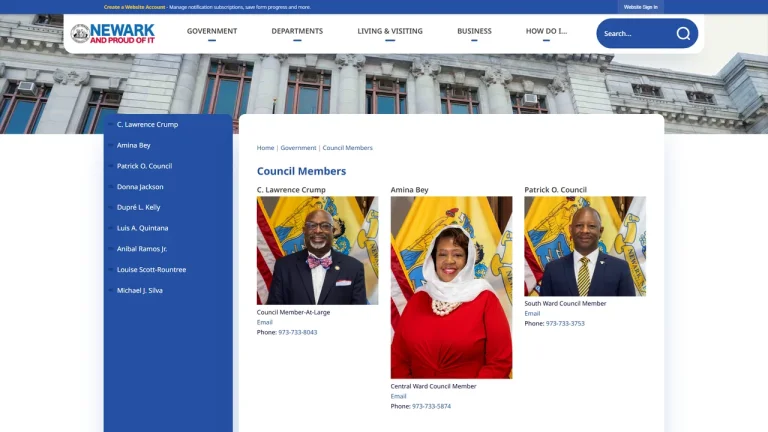Click the Newark And Proud Of It logo

click(113, 33)
